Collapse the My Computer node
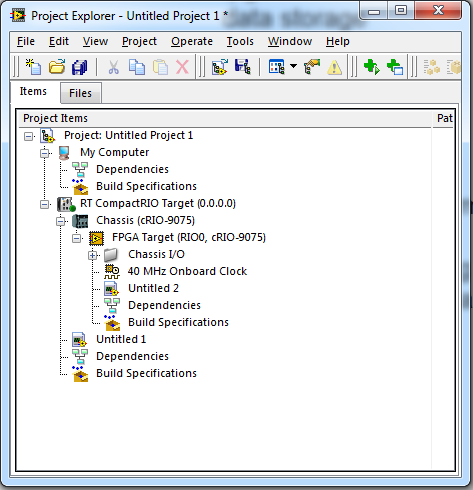473x490 pixels. pyautogui.click(x=45, y=153)
